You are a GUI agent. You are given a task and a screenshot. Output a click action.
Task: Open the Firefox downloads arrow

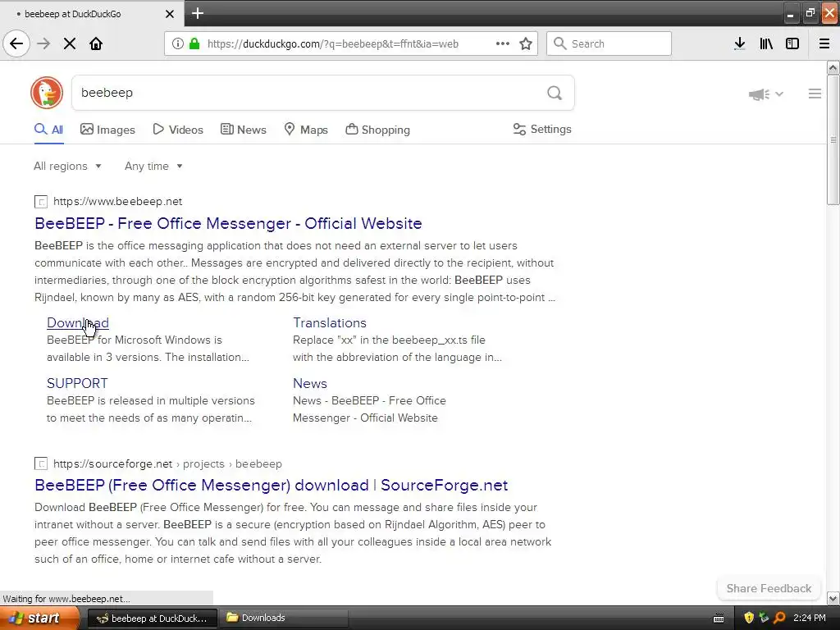coord(740,43)
